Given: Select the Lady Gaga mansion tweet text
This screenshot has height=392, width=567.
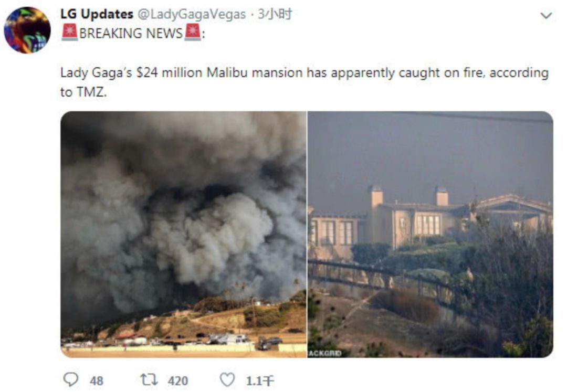Looking at the screenshot, I should click(x=304, y=82).
